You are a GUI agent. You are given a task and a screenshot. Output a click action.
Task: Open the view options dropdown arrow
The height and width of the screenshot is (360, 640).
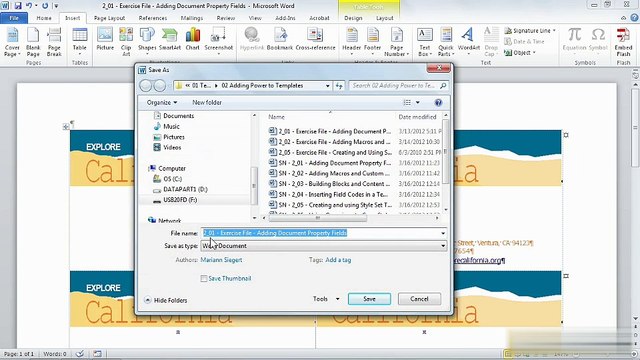(x=418, y=102)
